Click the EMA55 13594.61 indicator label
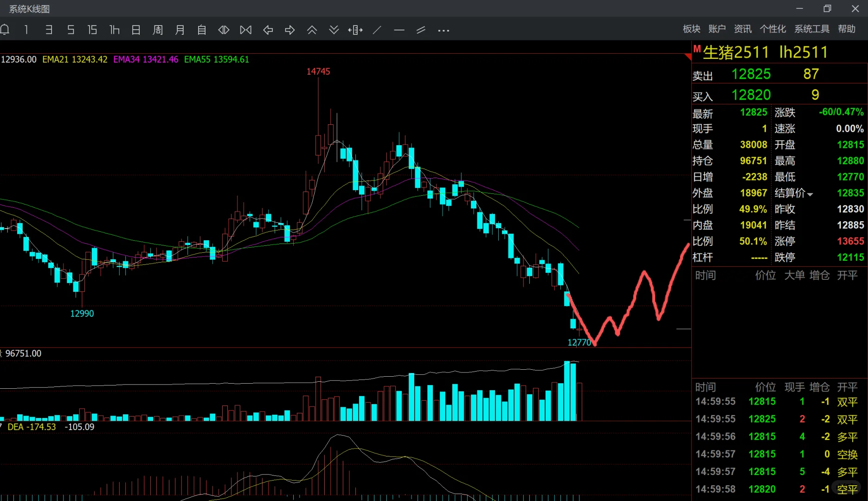 pyautogui.click(x=217, y=59)
